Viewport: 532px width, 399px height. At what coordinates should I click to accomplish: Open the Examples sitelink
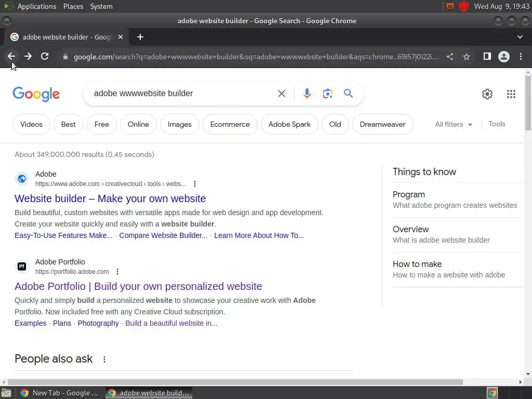coord(31,323)
